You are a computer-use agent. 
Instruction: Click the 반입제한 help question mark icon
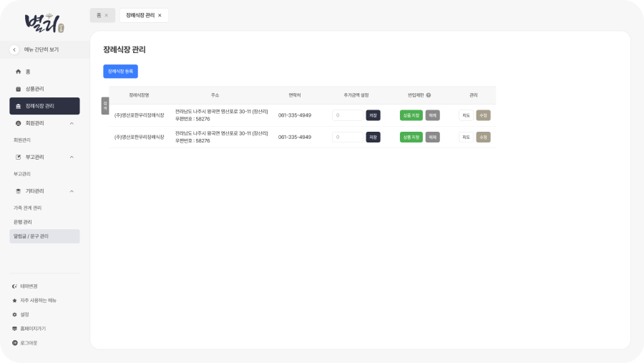point(429,95)
